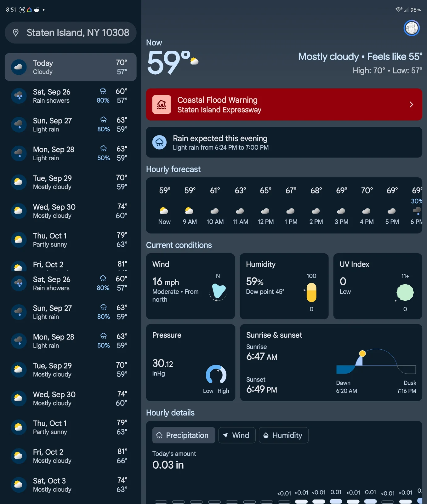Tap the weather icon above Now in hourly forecast
The height and width of the screenshot is (504, 427).
[164, 211]
